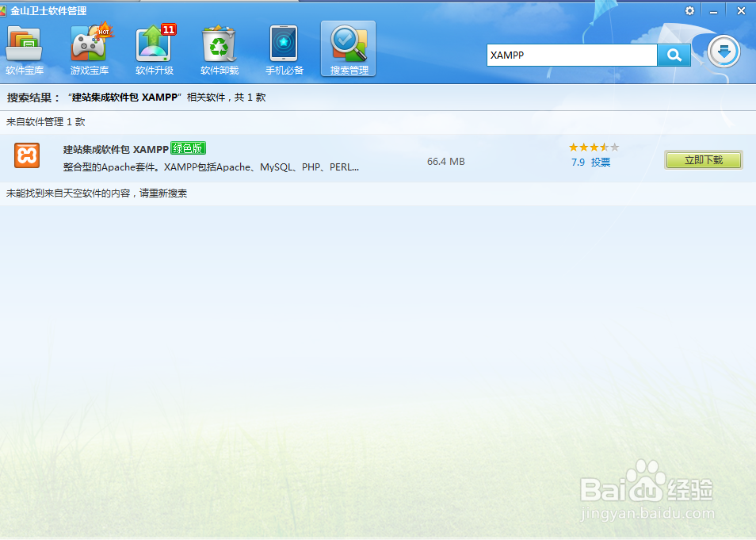The image size is (756, 540).
Task: Open the 游戏宝库 game library tab
Action: [x=90, y=50]
